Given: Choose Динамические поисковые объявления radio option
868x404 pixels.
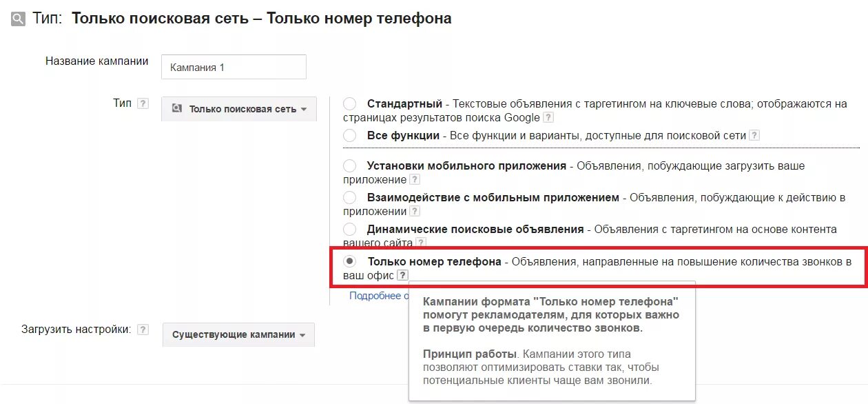Looking at the screenshot, I should point(350,229).
